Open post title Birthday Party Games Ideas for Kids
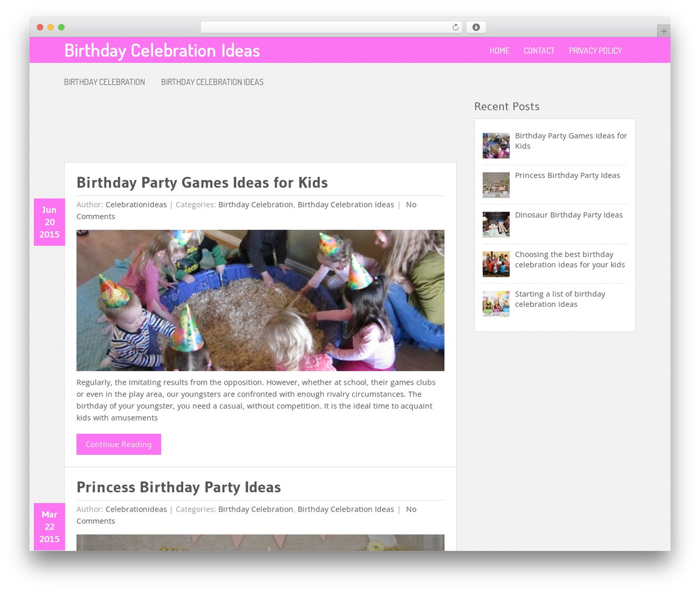Screen dimensions: 700x593 [x=202, y=182]
